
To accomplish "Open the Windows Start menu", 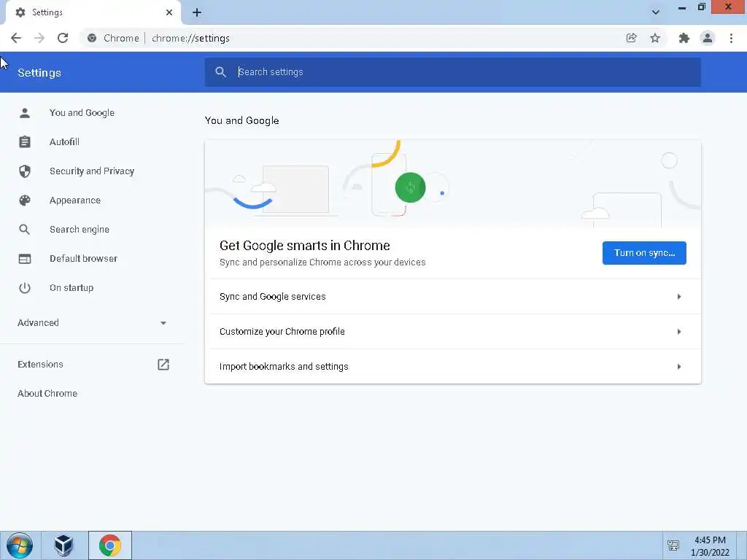I will point(20,545).
